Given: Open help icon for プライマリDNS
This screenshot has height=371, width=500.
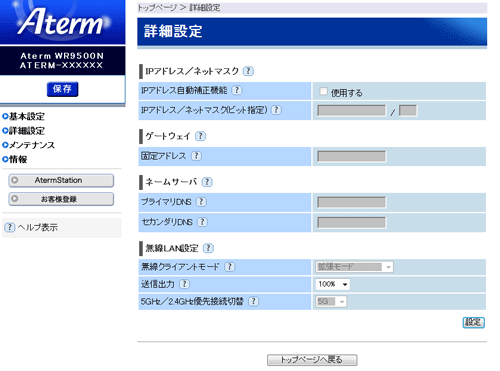Looking at the screenshot, I should [201, 202].
